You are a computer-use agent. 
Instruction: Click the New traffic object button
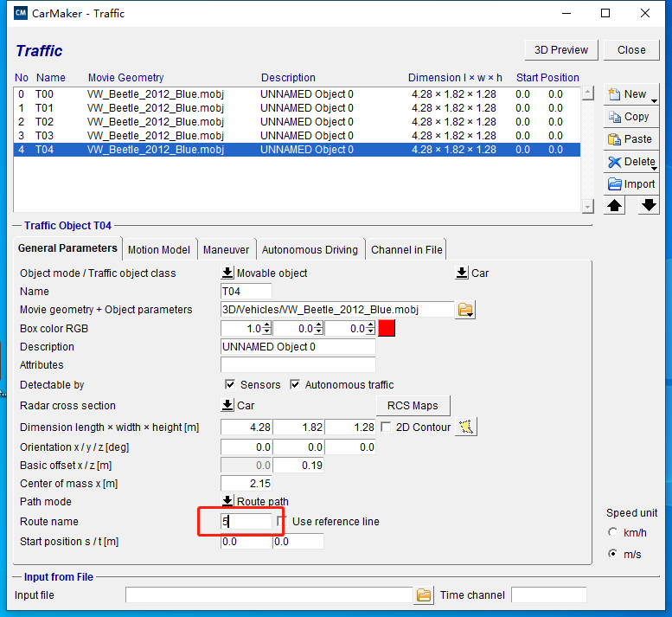tap(630, 94)
